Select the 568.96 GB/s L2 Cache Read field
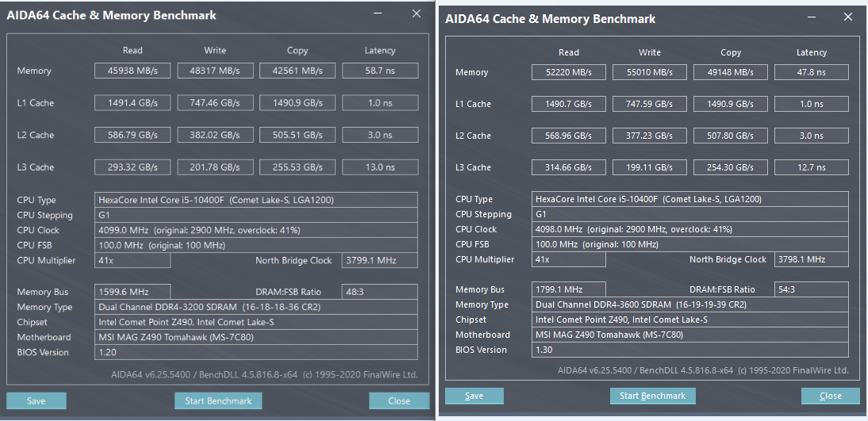This screenshot has width=868, height=421. click(569, 136)
